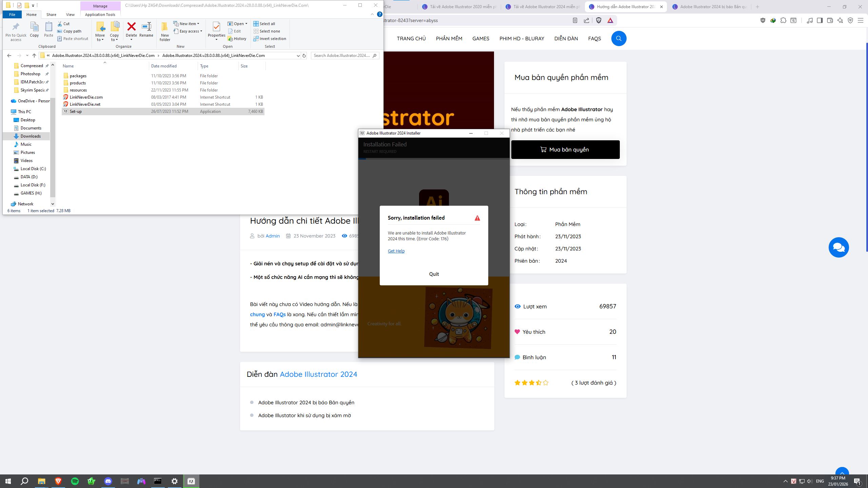Open the IDM extension icon
The width and height of the screenshot is (868, 488).
pos(773,20)
